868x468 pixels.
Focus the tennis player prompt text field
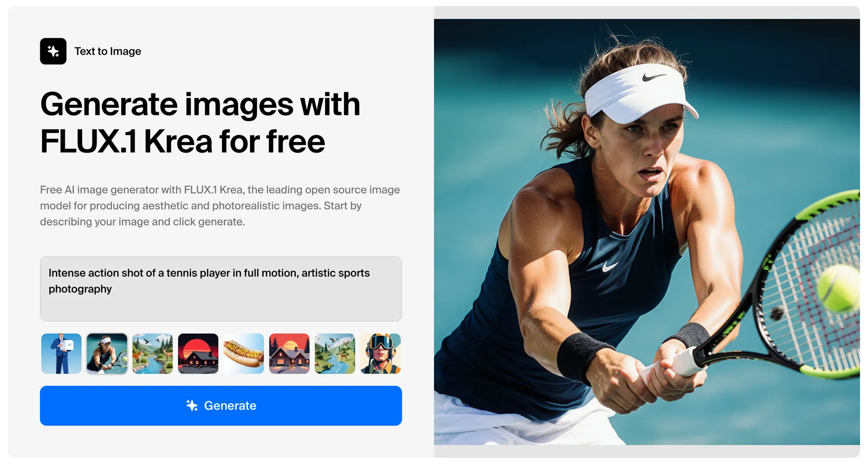coord(221,289)
